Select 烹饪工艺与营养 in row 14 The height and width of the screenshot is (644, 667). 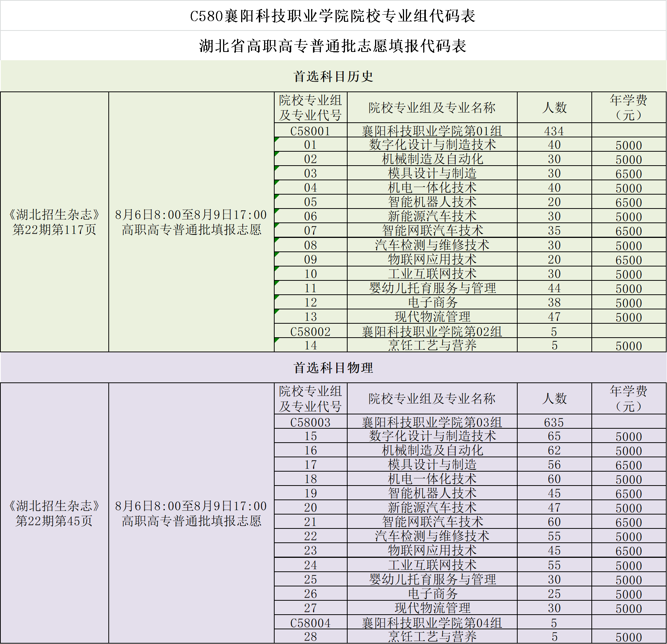432,345
